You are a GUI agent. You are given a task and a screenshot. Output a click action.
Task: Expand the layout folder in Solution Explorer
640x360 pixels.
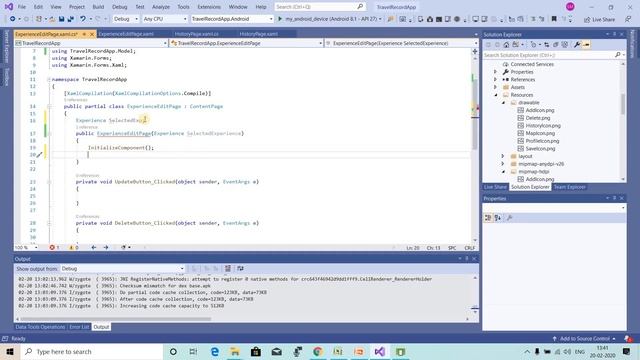click(503, 156)
